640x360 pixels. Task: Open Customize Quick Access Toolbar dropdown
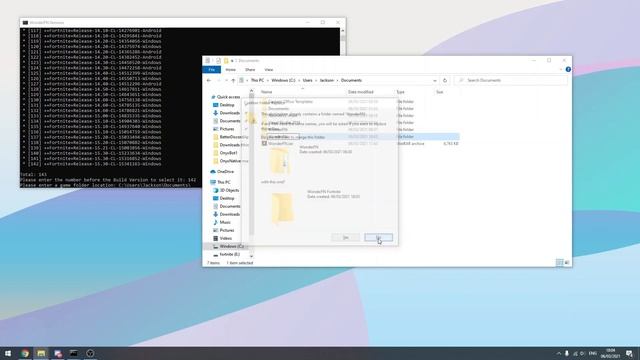pos(232,61)
